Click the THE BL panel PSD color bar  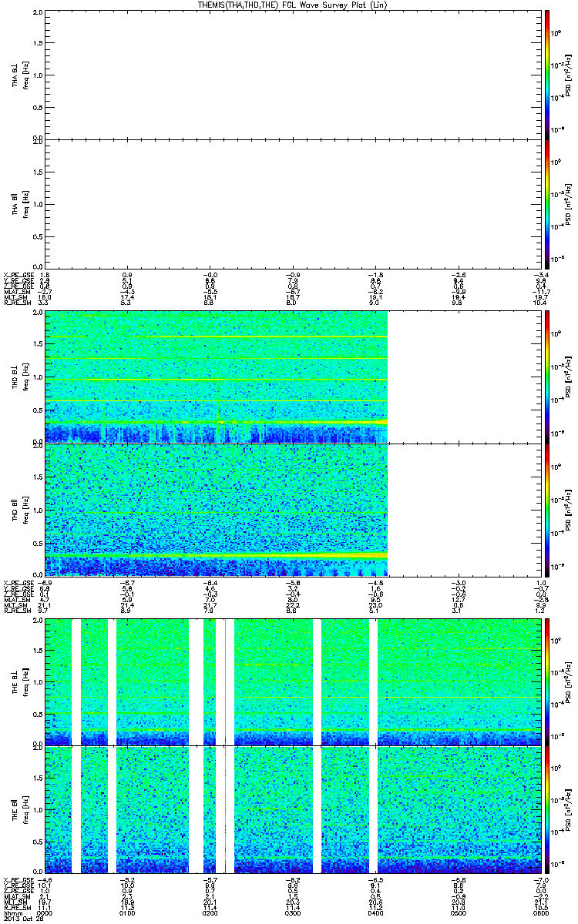pos(546,681)
